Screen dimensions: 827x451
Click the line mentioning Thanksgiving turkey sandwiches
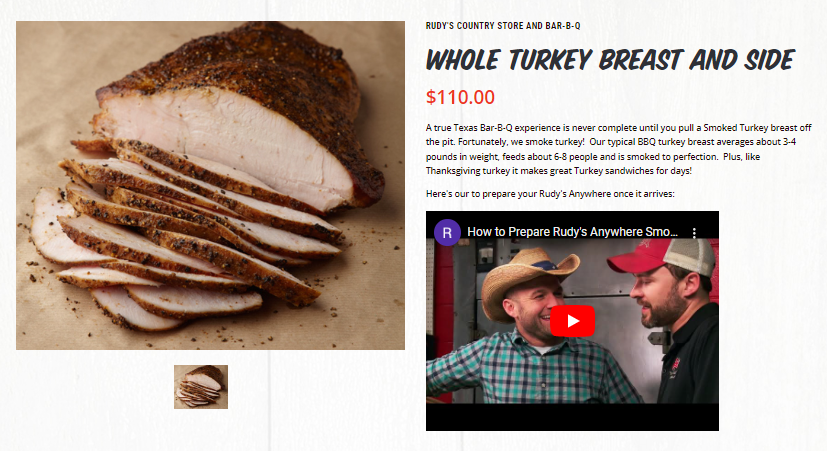[559, 171]
